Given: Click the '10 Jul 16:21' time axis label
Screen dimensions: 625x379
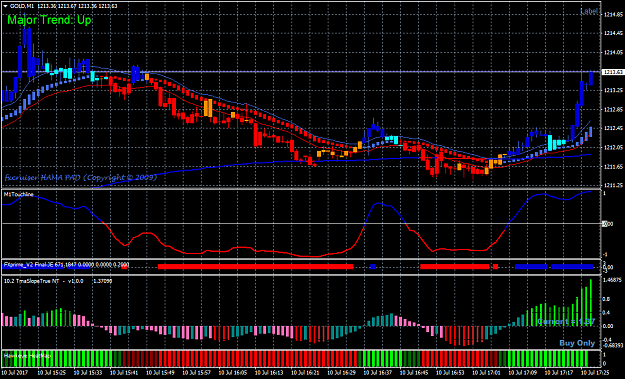Looking at the screenshot, I should point(305,373).
